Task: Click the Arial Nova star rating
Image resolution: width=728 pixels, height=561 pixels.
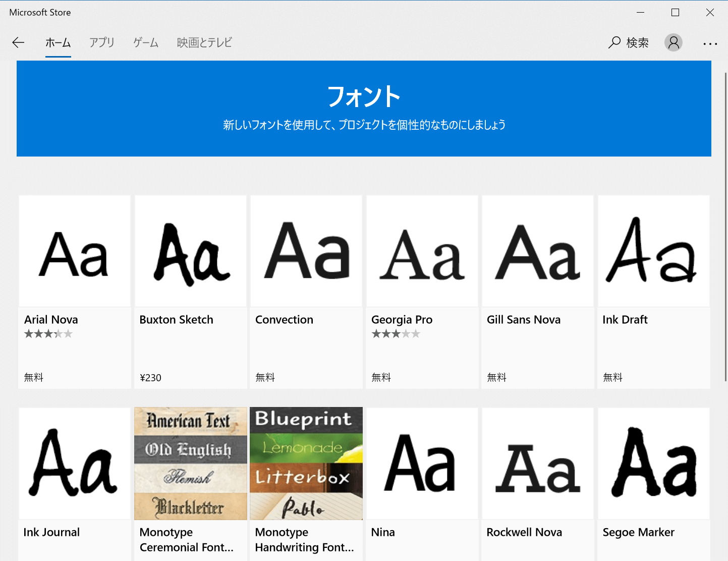Action: [x=48, y=334]
